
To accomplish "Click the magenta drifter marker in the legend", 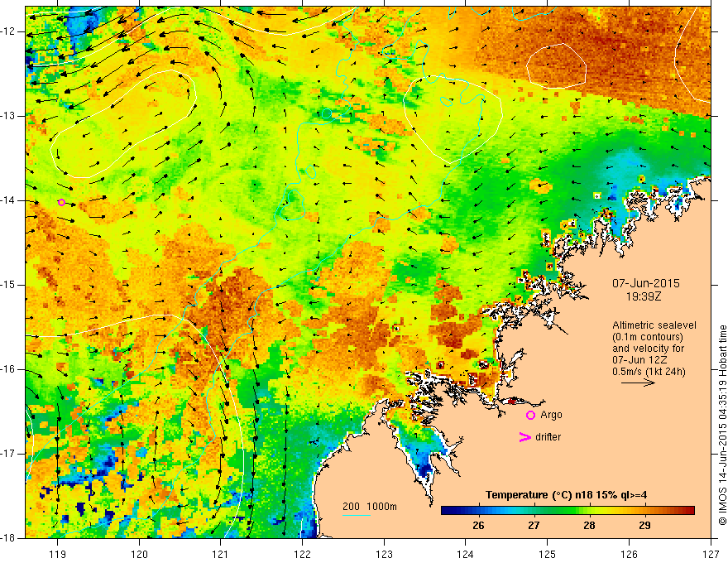I will tap(524, 437).
